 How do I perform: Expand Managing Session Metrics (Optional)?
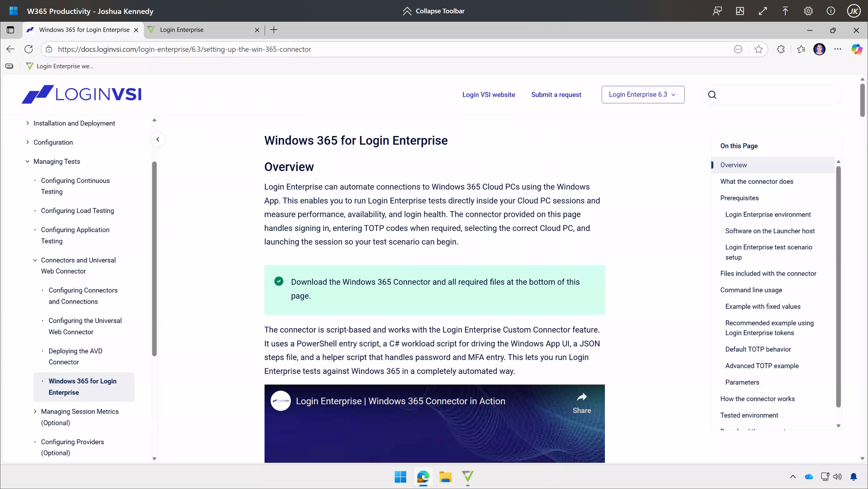tap(35, 412)
